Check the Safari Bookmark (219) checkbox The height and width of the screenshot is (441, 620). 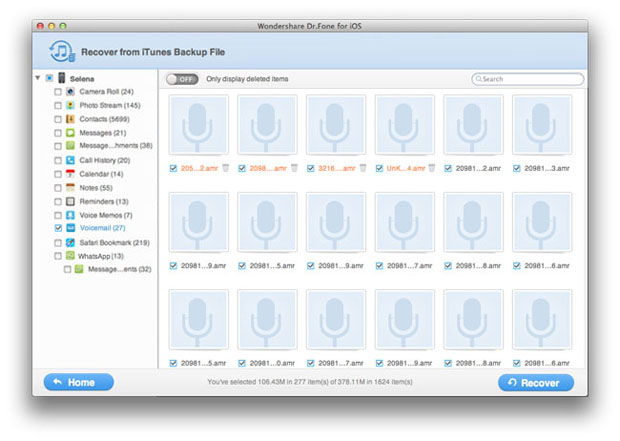pos(58,242)
